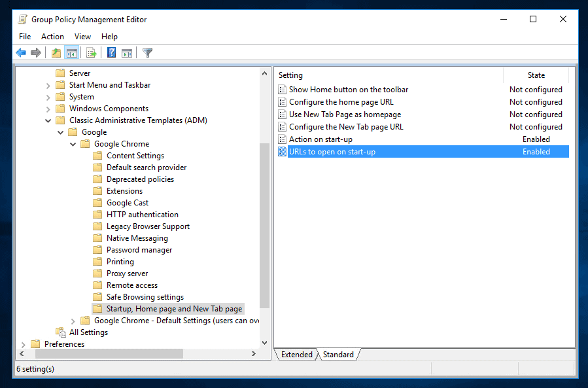The width and height of the screenshot is (588, 388).
Task: Expand the Start Menu and Taskbar node
Action: [48, 86]
